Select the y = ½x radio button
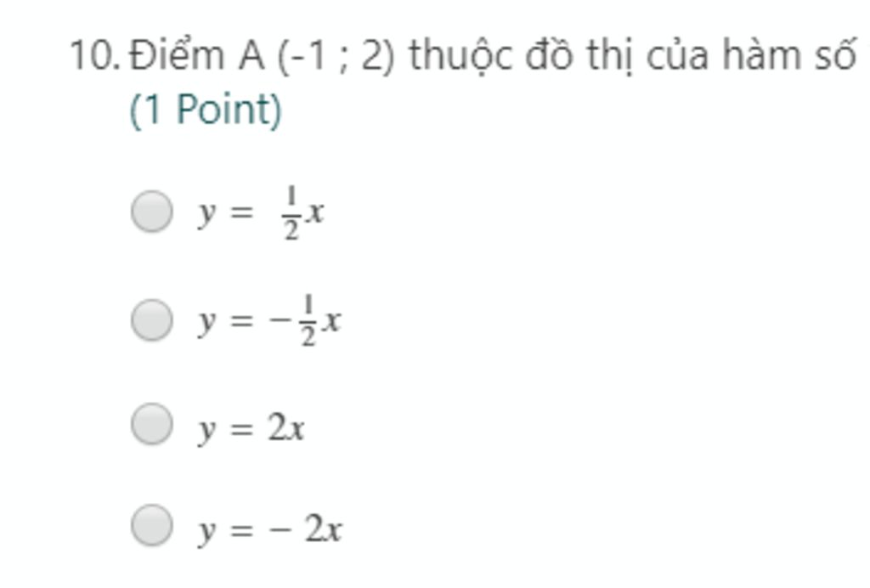The image size is (870, 588). [152, 211]
